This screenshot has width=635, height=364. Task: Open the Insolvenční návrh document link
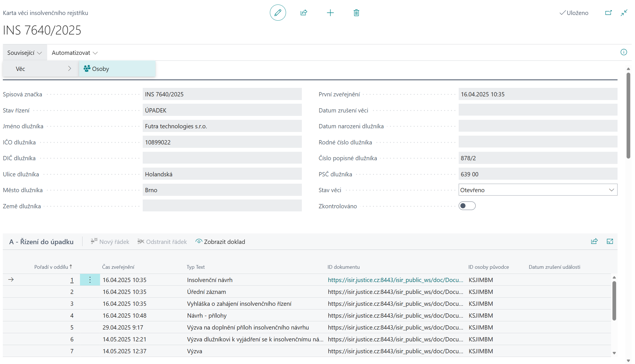coord(395,280)
